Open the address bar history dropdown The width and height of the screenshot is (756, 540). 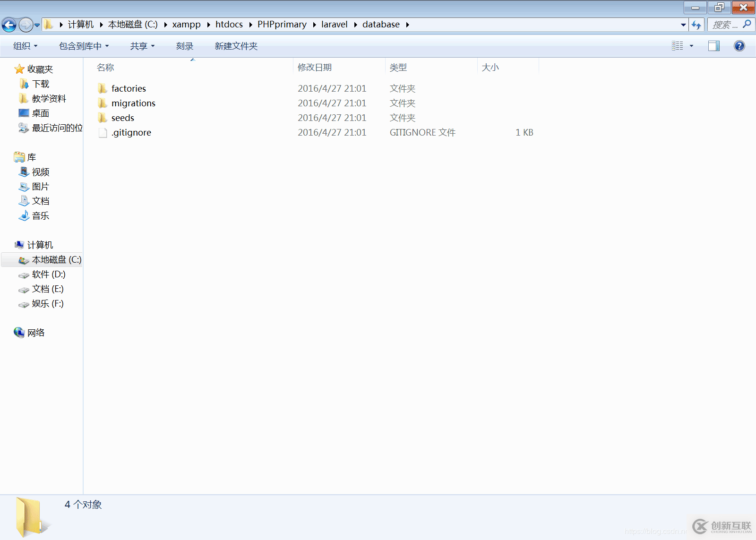683,25
